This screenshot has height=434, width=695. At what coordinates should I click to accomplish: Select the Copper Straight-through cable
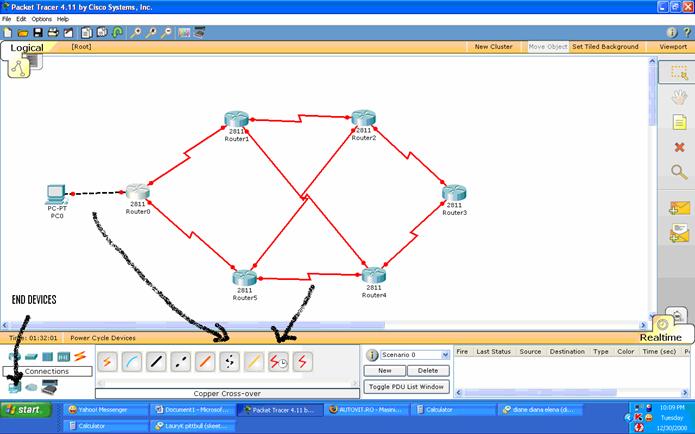point(157,361)
